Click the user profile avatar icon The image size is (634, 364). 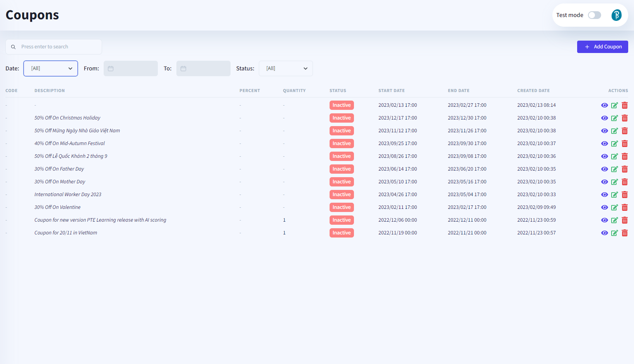(x=616, y=15)
